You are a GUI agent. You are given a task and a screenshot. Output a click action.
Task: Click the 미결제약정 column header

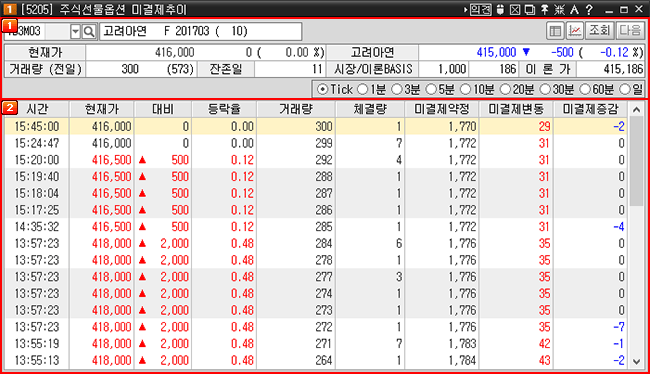pos(441,109)
